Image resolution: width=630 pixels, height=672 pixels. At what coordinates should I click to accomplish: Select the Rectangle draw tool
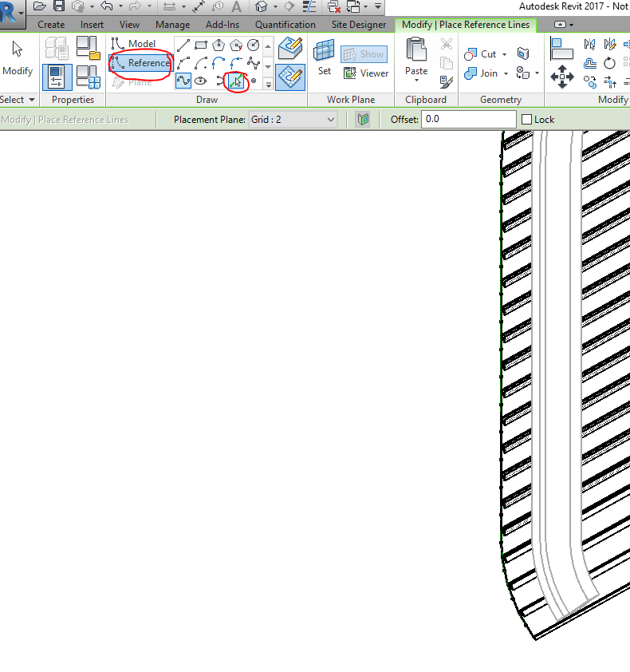(x=201, y=45)
